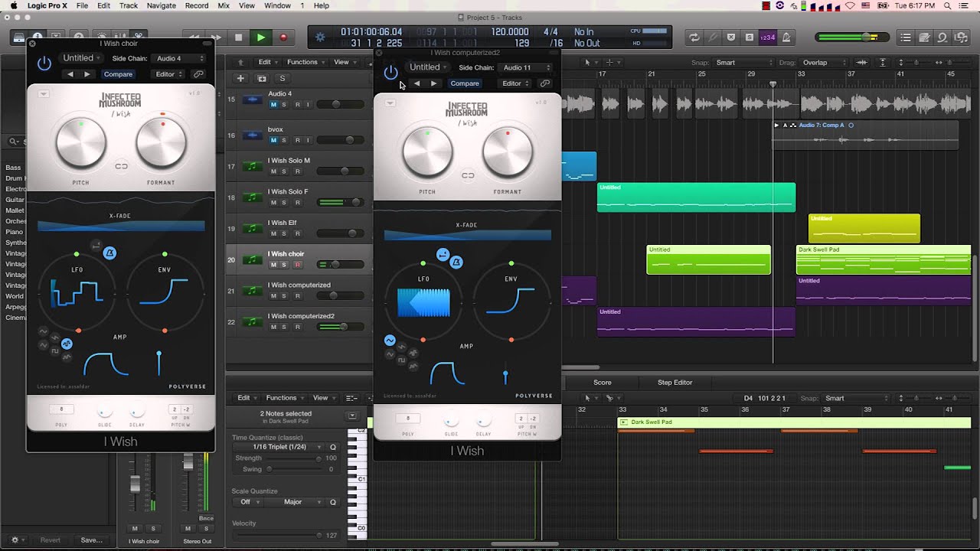The image size is (980, 551).
Task: Toggle global track Solo S button in track header
Action: coord(282,78)
